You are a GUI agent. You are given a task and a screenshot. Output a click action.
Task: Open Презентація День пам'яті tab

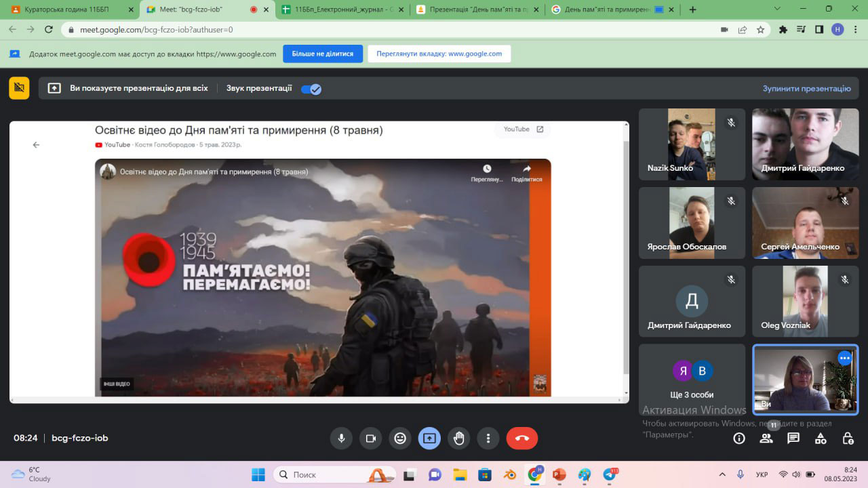pyautogui.click(x=477, y=9)
